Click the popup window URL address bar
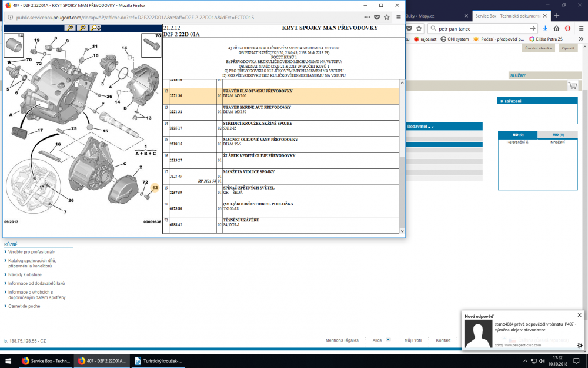 tap(188, 17)
